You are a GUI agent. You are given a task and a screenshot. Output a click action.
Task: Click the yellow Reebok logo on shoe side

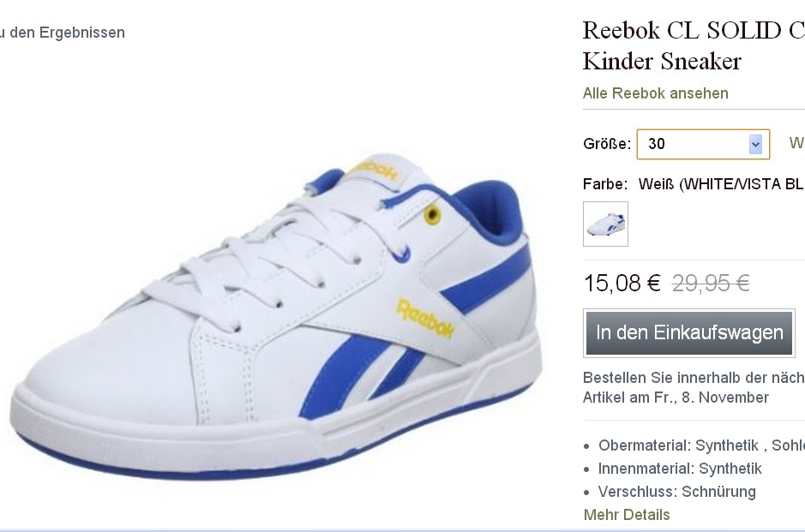point(424,318)
